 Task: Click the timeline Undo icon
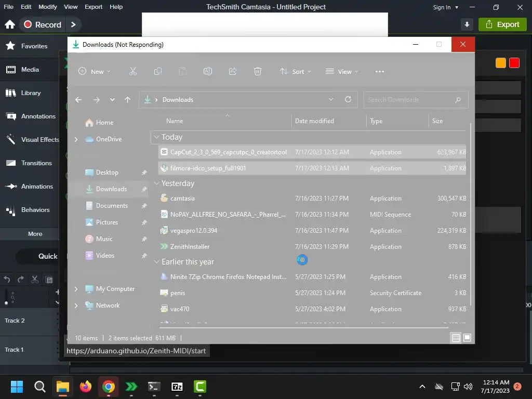[x=7, y=280]
